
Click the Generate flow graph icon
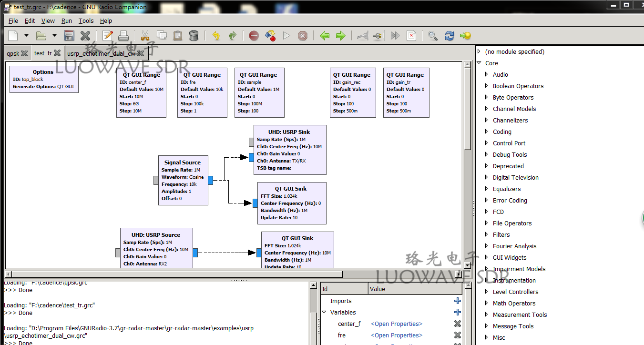pyautogui.click(x=270, y=36)
